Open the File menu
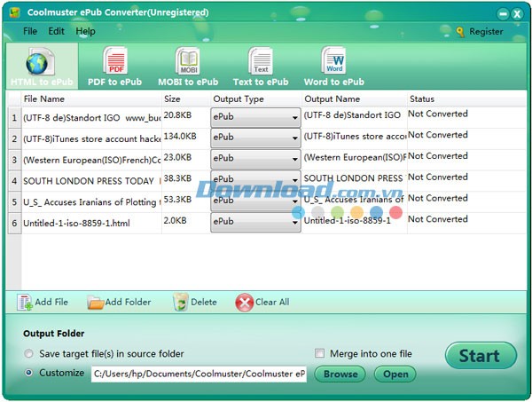 point(30,31)
